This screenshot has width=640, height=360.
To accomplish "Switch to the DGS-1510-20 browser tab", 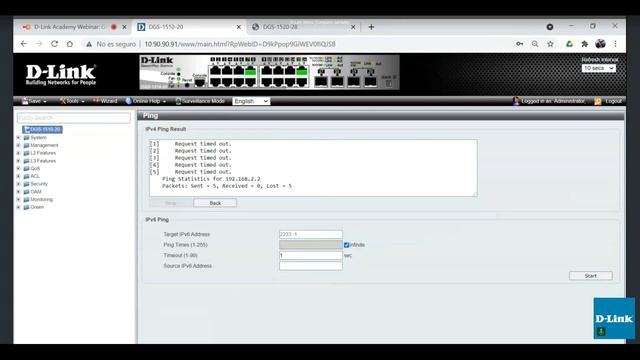I will pos(188,27).
